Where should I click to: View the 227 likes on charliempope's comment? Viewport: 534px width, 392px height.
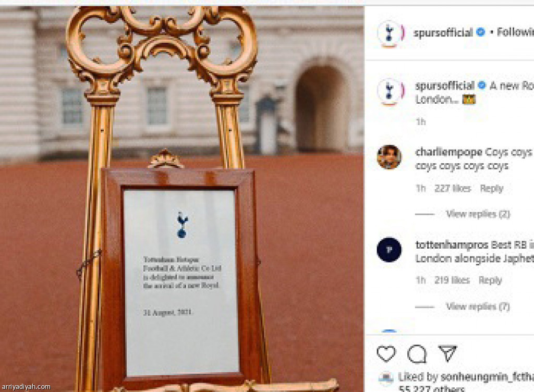453,188
